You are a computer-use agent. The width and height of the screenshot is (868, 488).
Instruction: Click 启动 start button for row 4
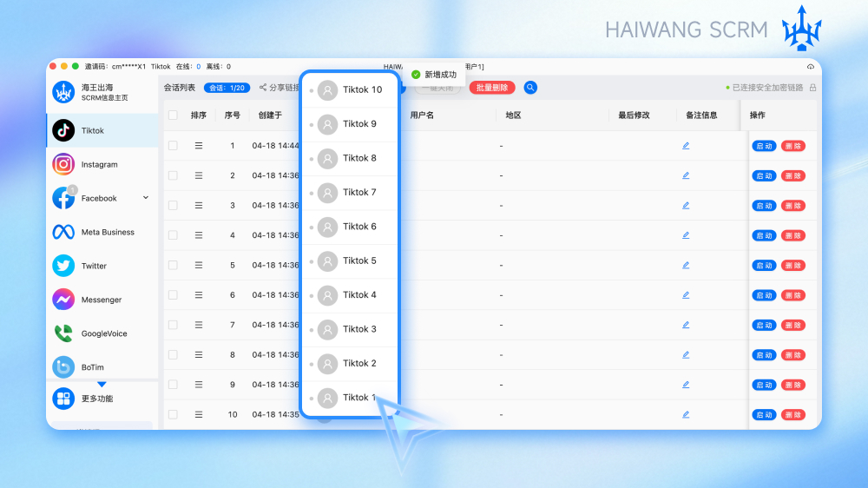tap(764, 235)
